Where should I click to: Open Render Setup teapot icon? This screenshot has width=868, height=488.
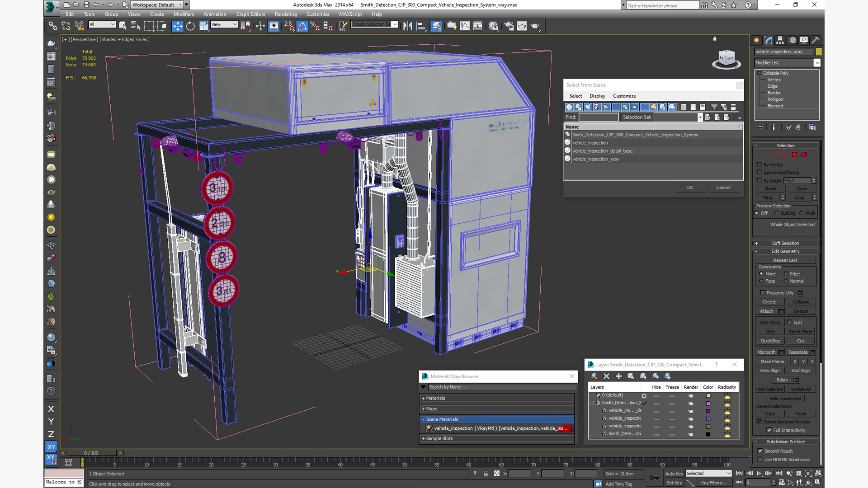[x=509, y=26]
